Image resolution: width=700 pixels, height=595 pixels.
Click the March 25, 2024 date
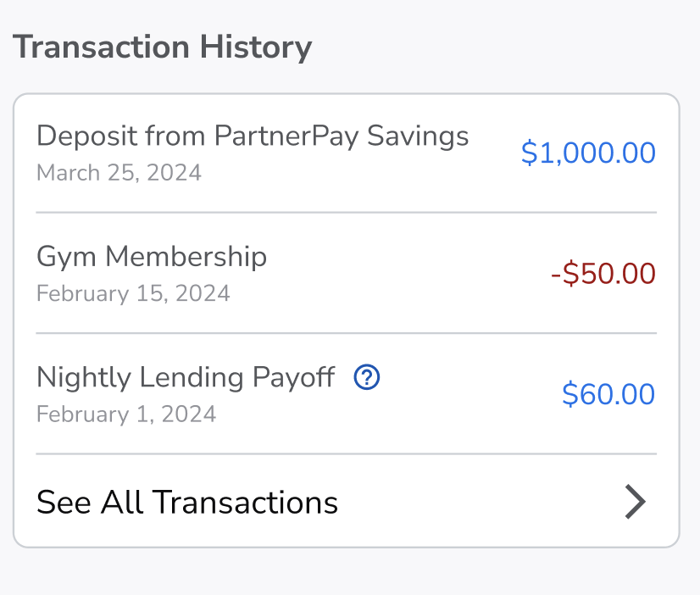tap(119, 173)
